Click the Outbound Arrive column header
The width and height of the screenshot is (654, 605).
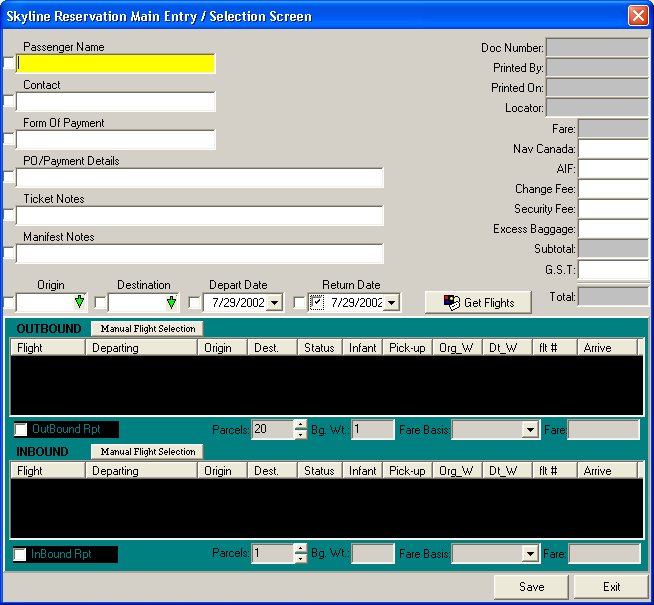pyautogui.click(x=607, y=347)
